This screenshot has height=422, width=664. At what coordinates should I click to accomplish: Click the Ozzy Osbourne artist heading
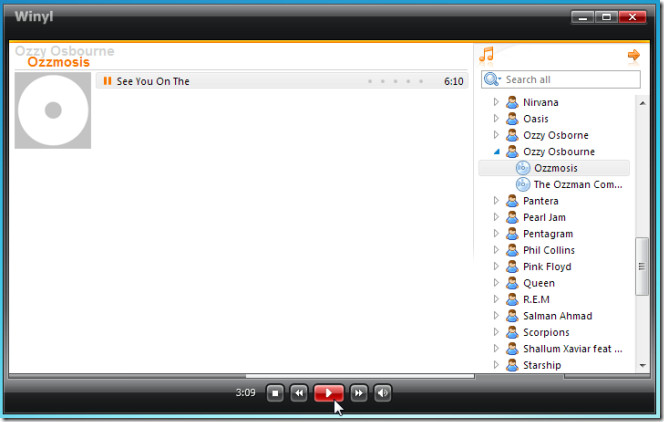(x=64, y=51)
